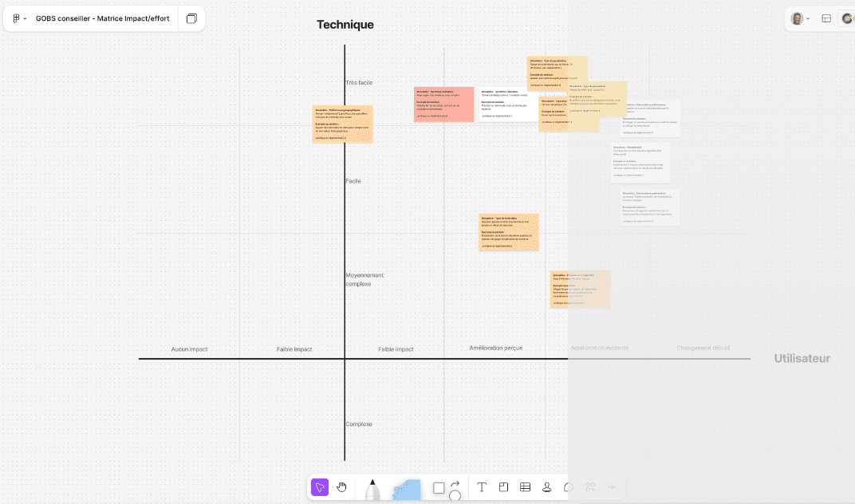Select the sticky note on the vertical axis

[x=342, y=124]
